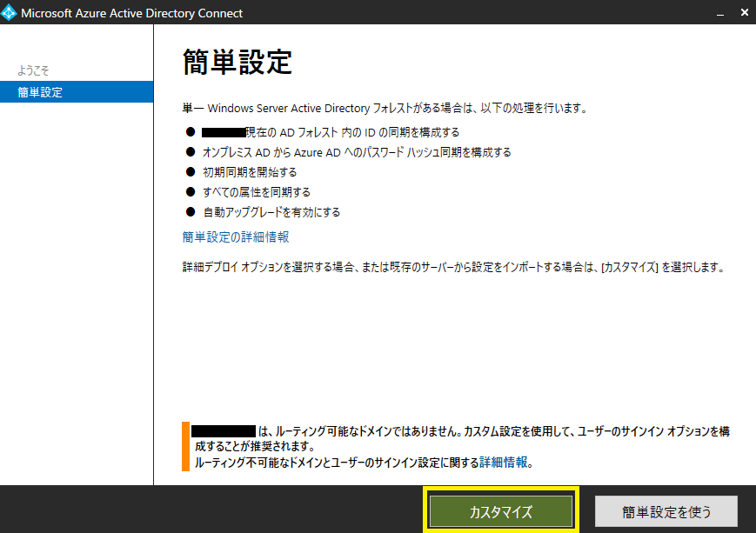Select ようこそ in the sidebar
The height and width of the screenshot is (533, 756).
coord(33,70)
